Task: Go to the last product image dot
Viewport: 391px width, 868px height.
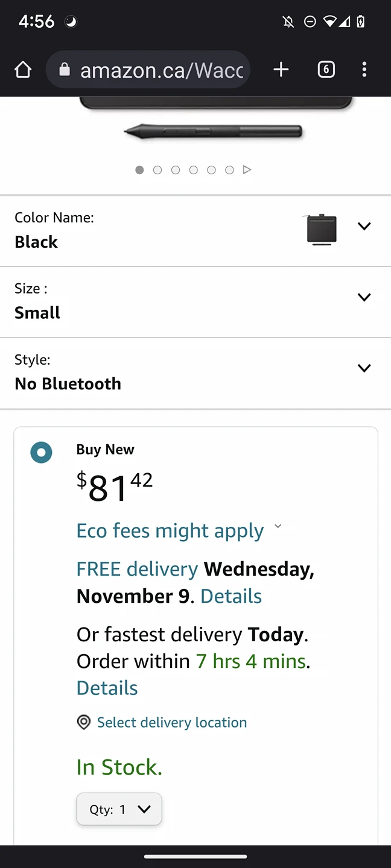Action: coord(229,170)
